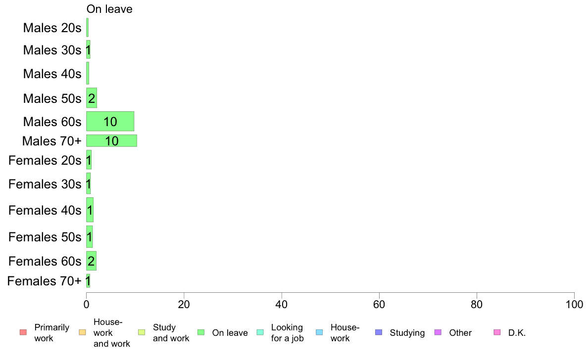The height and width of the screenshot is (364, 588).
Task: Click the 100 axis tick label
Action: (574, 304)
